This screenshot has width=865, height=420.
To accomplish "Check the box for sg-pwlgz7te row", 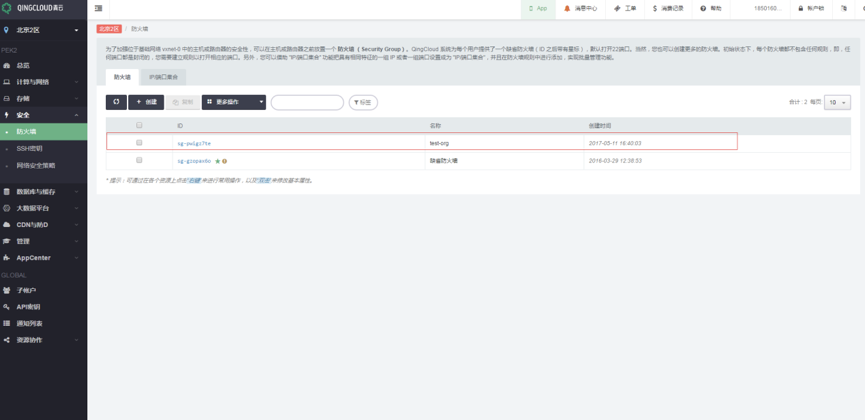I will point(139,143).
